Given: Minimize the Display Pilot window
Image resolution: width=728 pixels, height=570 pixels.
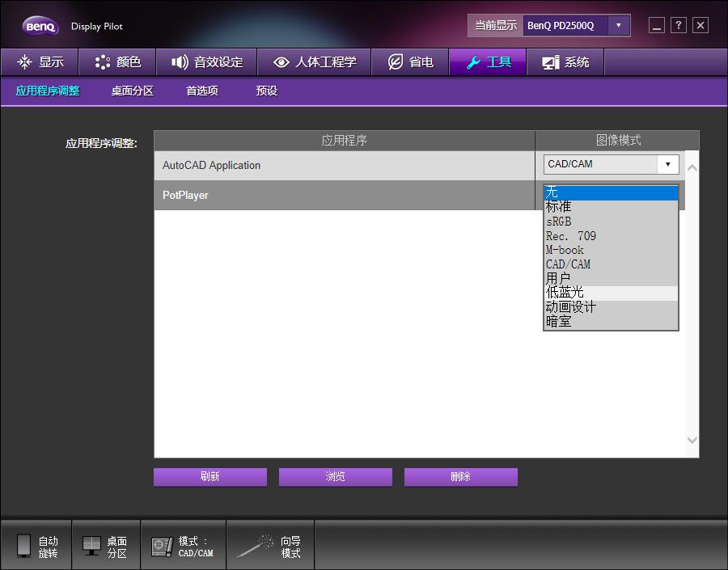Looking at the screenshot, I should (657, 25).
